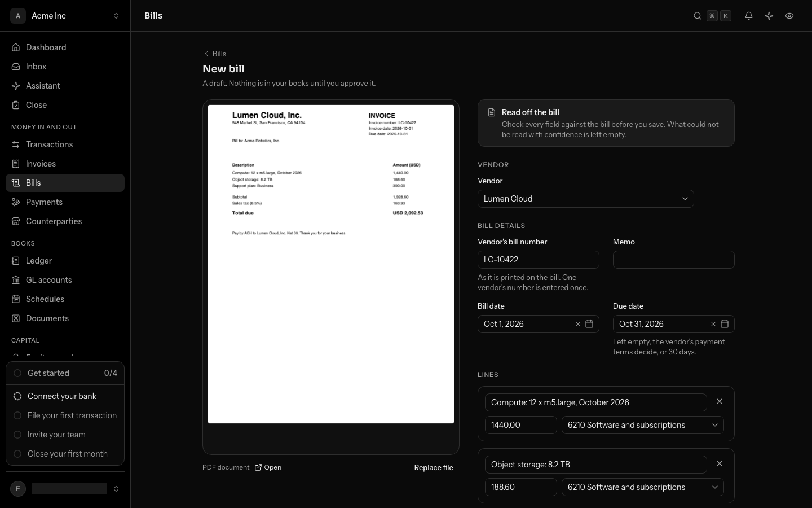The image size is (812, 508).
Task: Open the Bill date calendar picker
Action: [589, 324]
